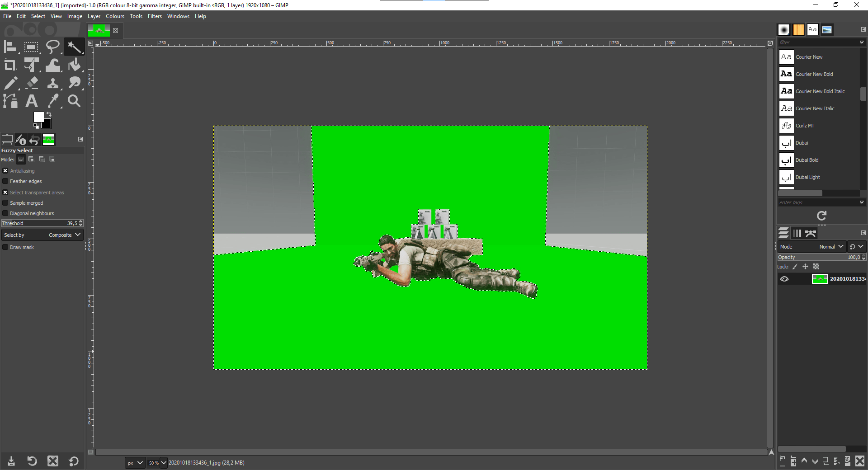The image size is (868, 470).
Task: Expand the enter tags dropdown arrow
Action: tap(862, 202)
